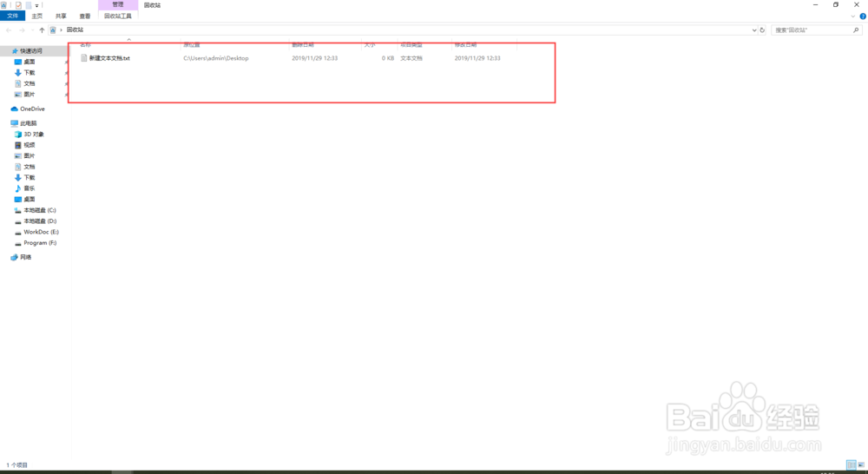This screenshot has width=868, height=474.
Task: Open 图片 under Quick access
Action: [30, 95]
